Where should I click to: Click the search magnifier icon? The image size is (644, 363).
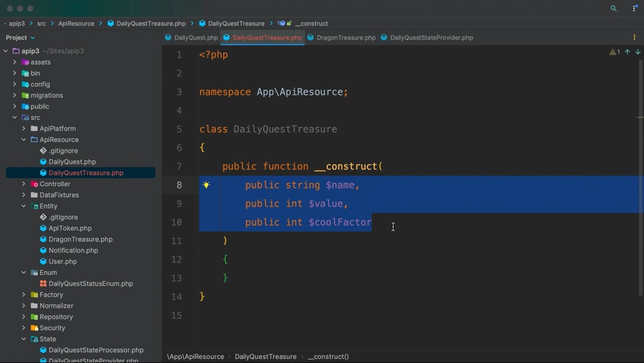pos(613,9)
